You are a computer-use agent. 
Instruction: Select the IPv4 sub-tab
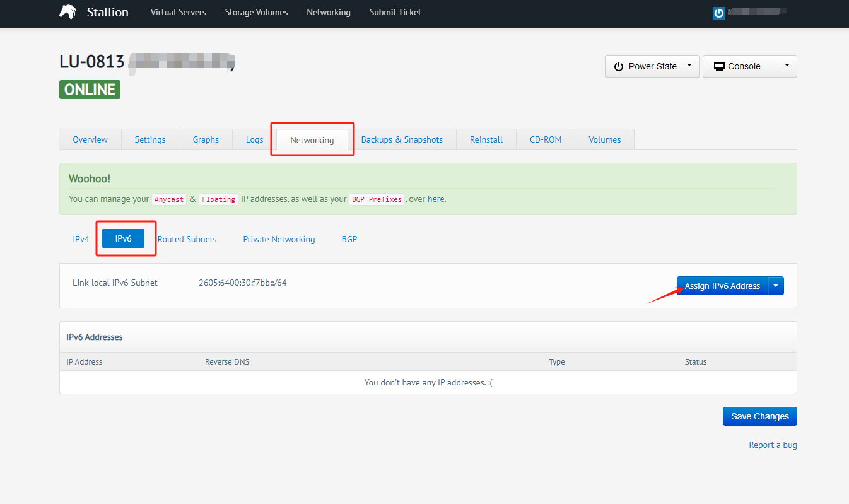pos(81,239)
